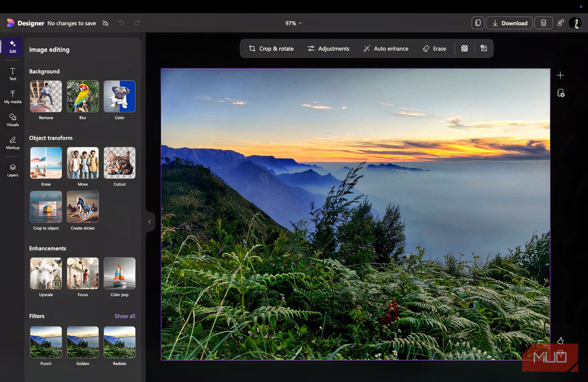Viewport: 588px width, 382px height.
Task: Redo the last action
Action: click(x=137, y=23)
